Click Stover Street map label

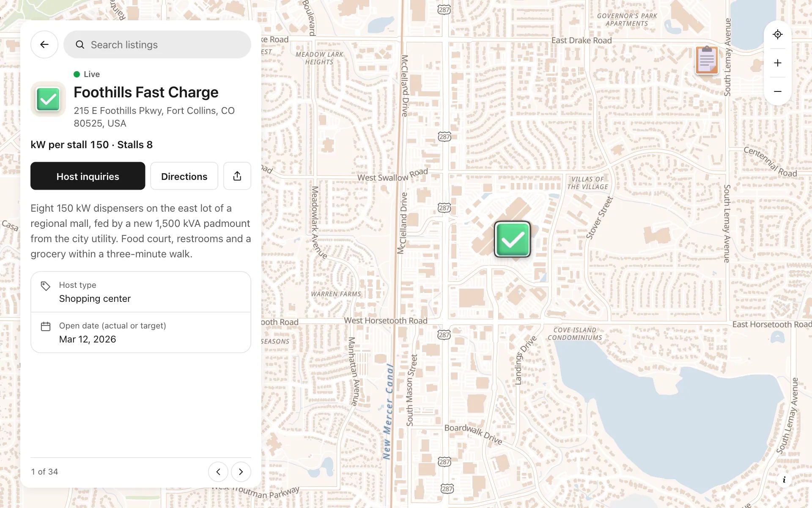[x=599, y=218]
